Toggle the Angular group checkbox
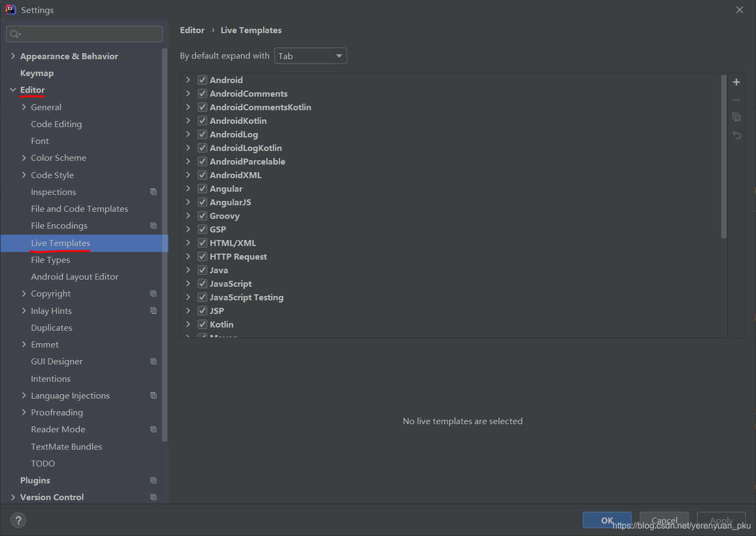The image size is (756, 536). pyautogui.click(x=202, y=188)
